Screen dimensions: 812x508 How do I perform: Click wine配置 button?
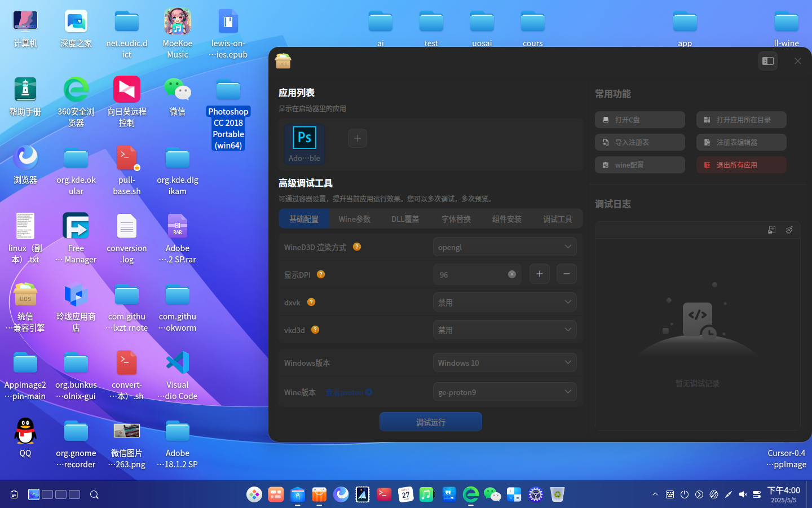pyautogui.click(x=640, y=165)
